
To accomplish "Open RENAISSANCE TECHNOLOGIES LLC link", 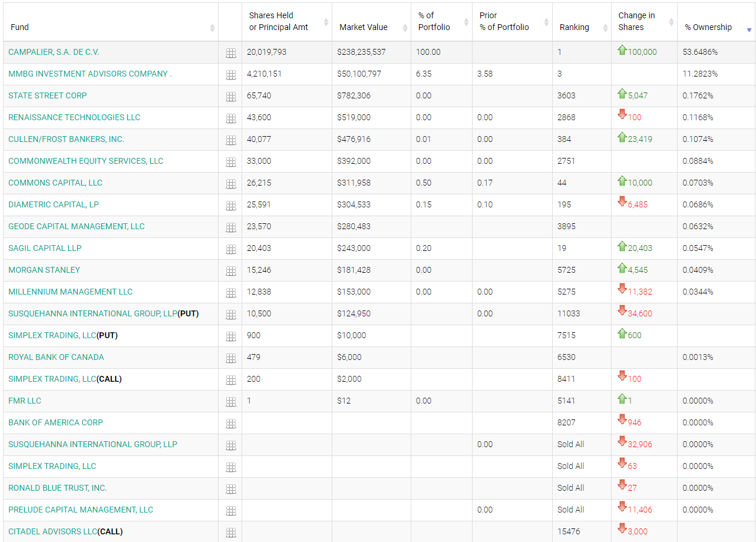I will pyautogui.click(x=74, y=117).
